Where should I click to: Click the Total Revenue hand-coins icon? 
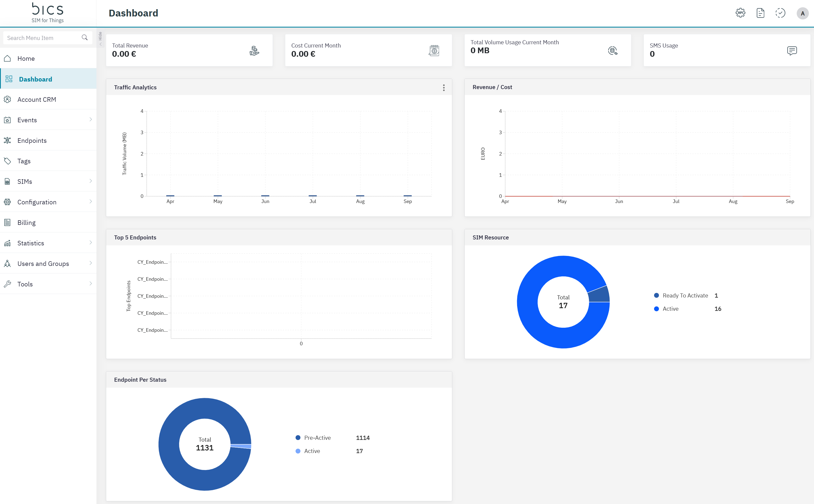tap(254, 51)
